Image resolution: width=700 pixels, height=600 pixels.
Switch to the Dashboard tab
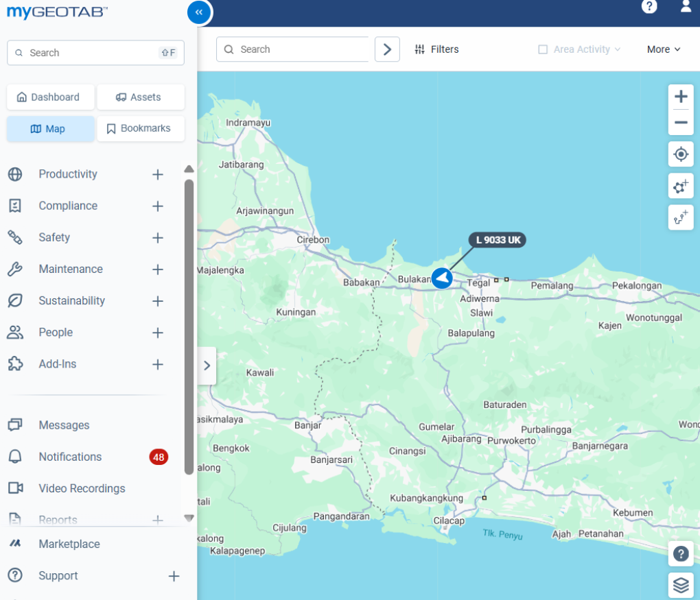(51, 97)
